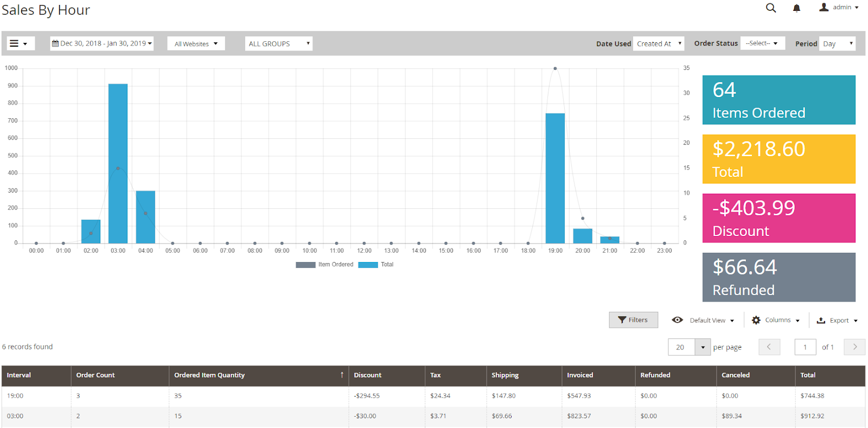The width and height of the screenshot is (868, 428).
Task: Click the calendar icon in date range
Action: pyautogui.click(x=55, y=43)
